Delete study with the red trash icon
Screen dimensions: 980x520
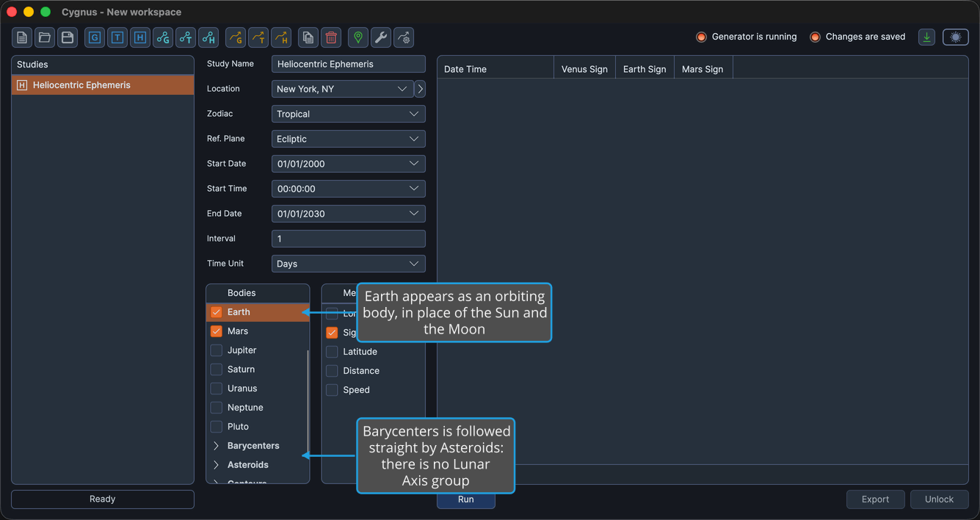click(331, 37)
